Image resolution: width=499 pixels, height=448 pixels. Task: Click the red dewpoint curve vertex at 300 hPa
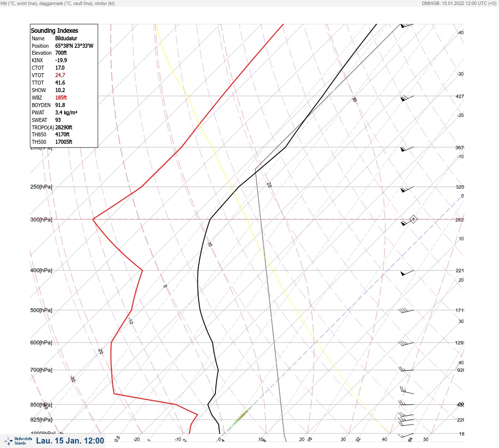coord(93,219)
